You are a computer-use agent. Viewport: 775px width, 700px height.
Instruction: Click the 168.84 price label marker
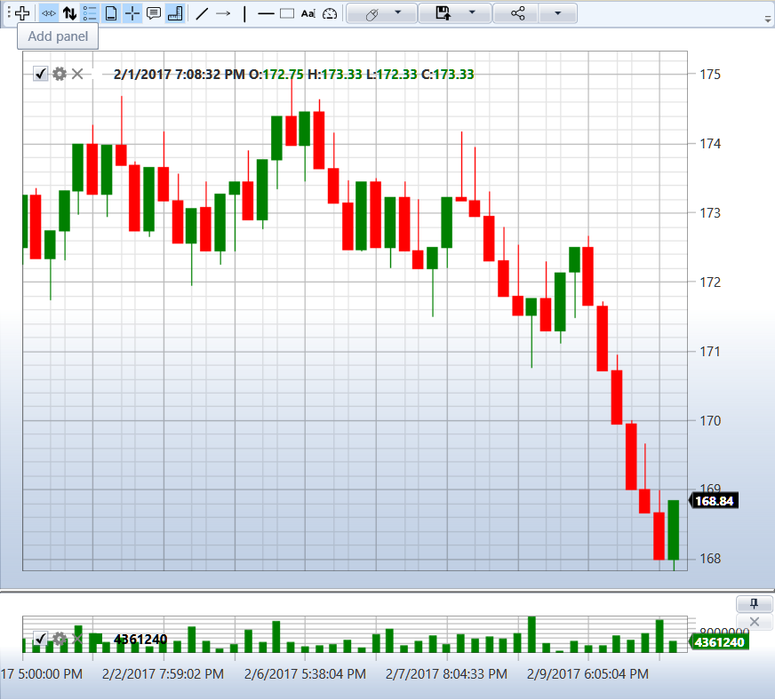click(714, 500)
